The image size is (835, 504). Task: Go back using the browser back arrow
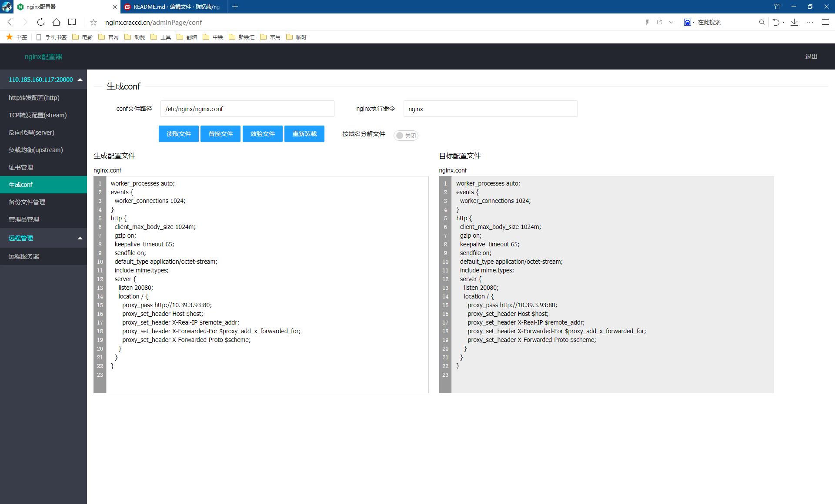[10, 22]
